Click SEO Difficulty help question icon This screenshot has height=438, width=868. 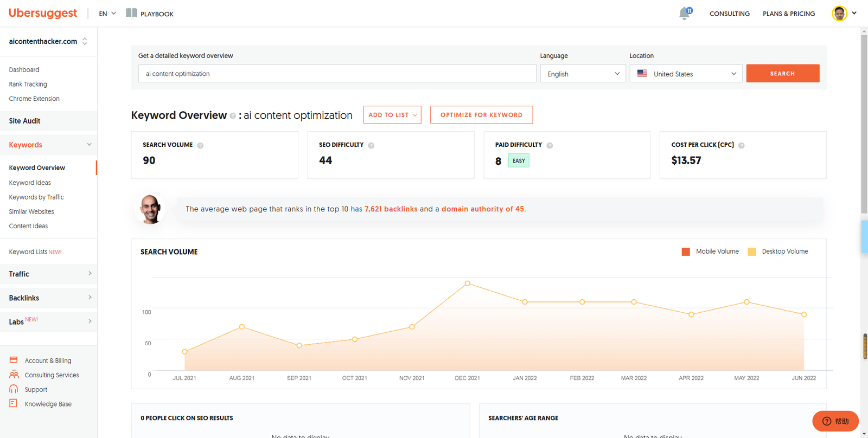[371, 145]
